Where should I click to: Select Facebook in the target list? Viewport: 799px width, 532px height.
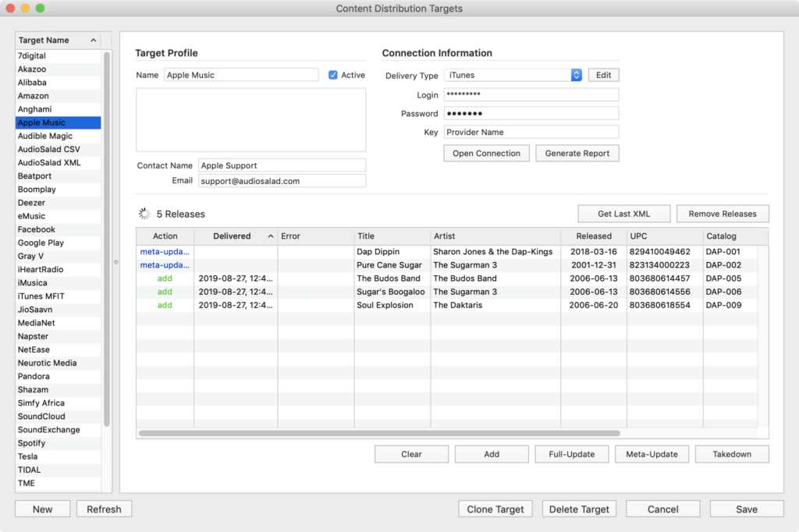[58, 229]
